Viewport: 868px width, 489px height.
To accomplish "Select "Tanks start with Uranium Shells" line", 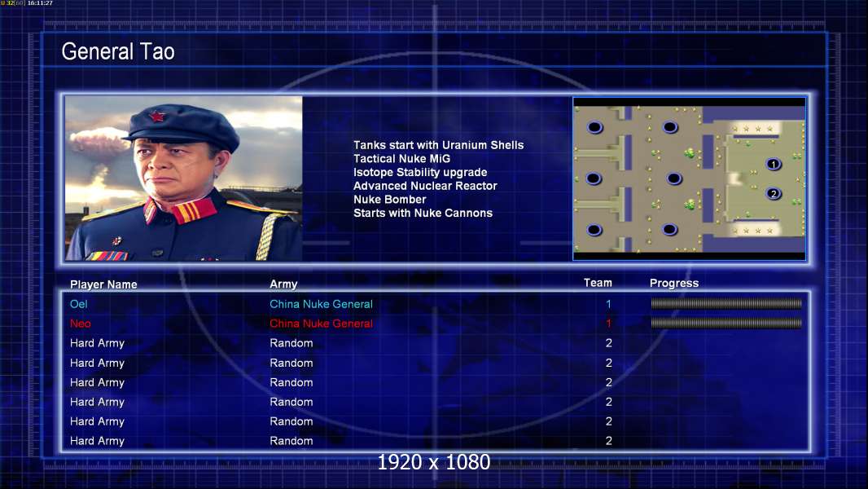I will pyautogui.click(x=438, y=145).
